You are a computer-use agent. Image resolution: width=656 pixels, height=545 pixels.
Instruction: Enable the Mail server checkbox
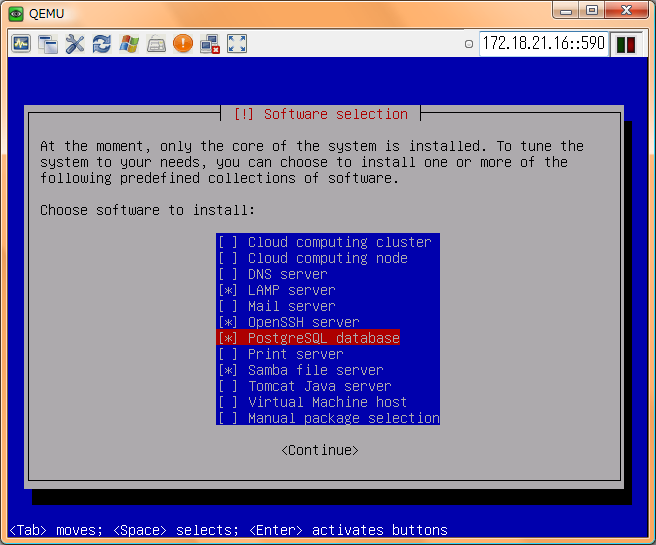(228, 306)
